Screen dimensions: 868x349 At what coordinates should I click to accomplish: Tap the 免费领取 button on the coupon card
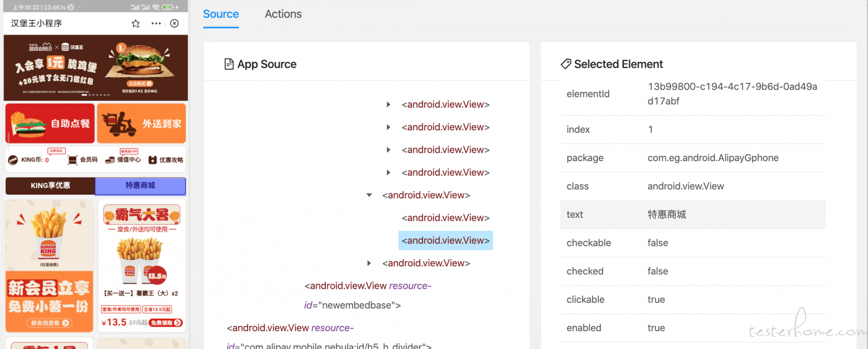click(x=166, y=323)
